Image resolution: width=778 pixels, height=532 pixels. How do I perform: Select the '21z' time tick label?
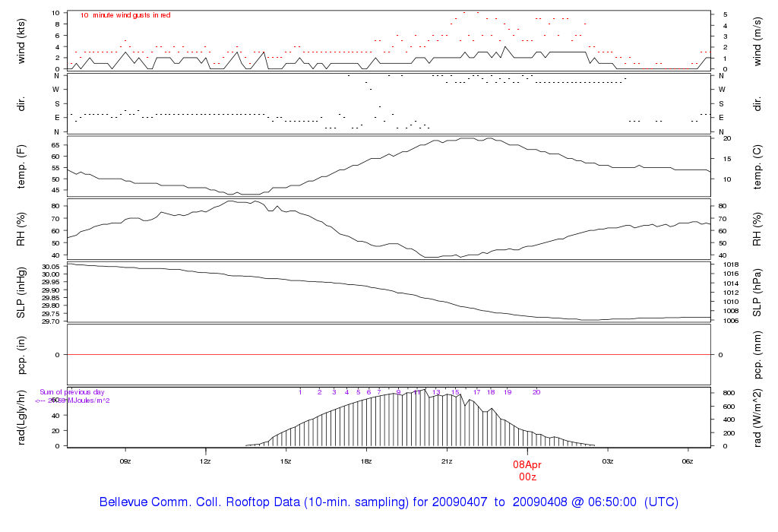pos(447,461)
